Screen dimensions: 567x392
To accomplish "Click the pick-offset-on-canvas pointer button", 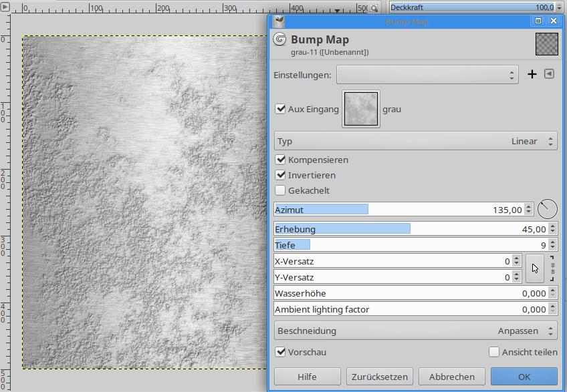I will click(x=535, y=268).
